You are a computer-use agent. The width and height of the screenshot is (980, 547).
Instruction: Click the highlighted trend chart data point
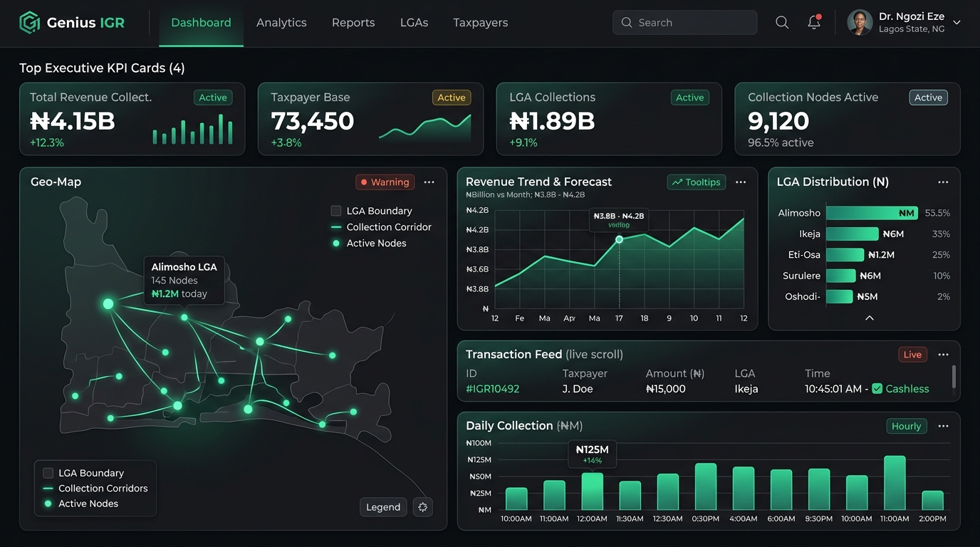tap(619, 239)
